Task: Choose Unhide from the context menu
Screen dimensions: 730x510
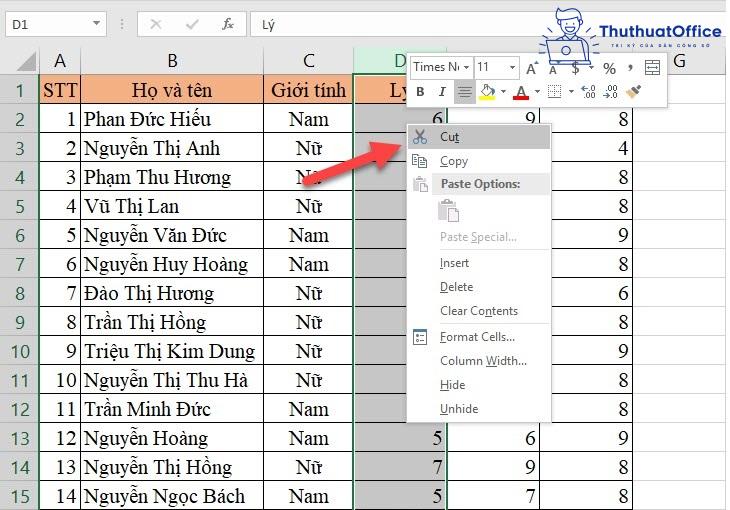Action: (x=479, y=409)
